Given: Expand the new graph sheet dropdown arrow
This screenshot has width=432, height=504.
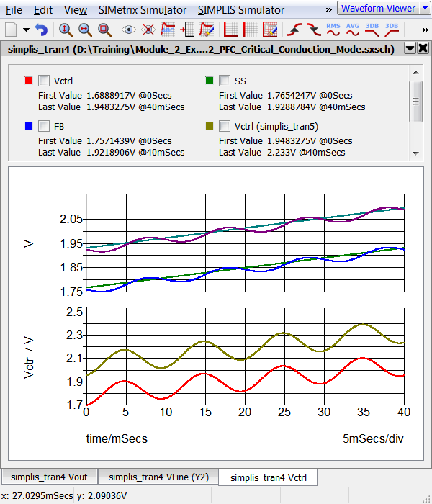Looking at the screenshot, I should [x=26, y=30].
